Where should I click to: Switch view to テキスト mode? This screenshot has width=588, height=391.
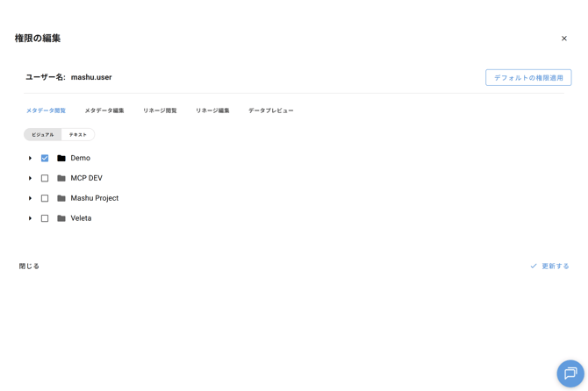click(x=78, y=135)
